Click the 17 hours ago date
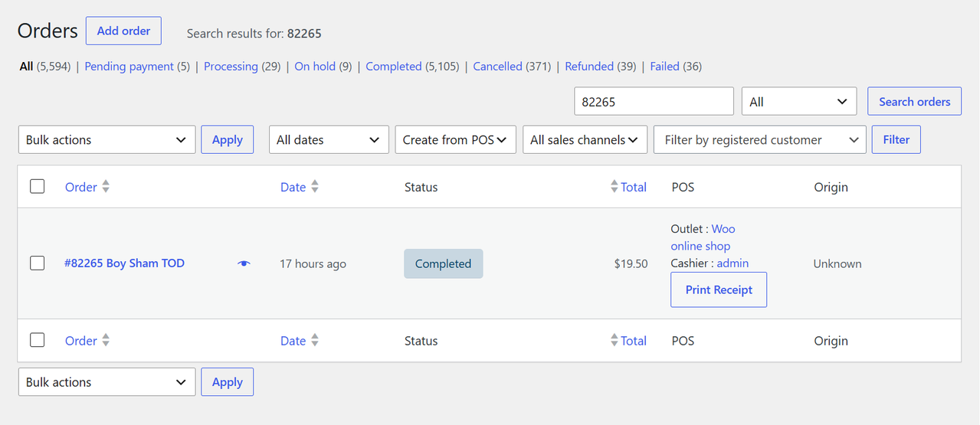Image resolution: width=980 pixels, height=425 pixels. point(313,263)
